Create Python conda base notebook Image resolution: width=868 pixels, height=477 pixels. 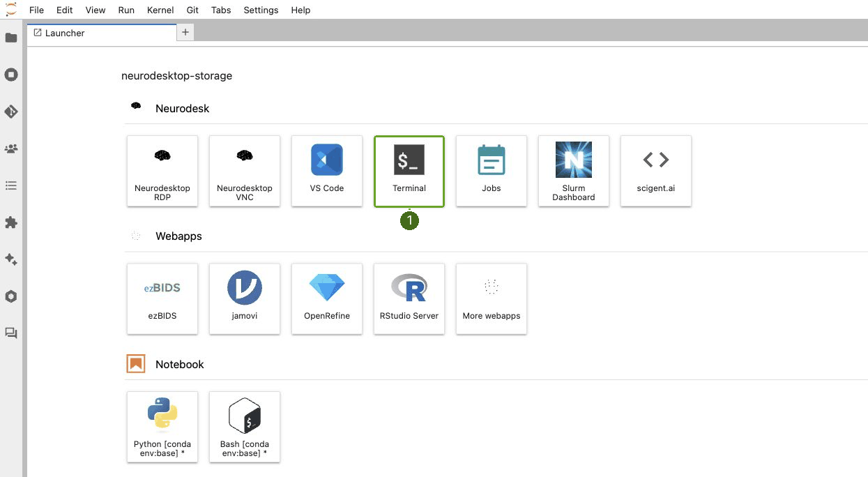pyautogui.click(x=162, y=427)
